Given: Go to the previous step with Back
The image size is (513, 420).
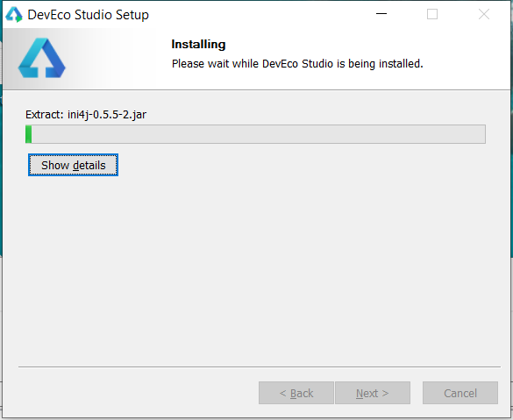Looking at the screenshot, I should [x=296, y=393].
